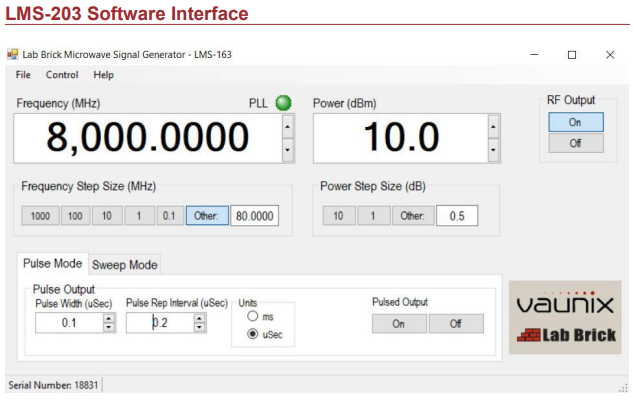634x403 pixels.
Task: Open the Help menu
Action: coord(104,75)
